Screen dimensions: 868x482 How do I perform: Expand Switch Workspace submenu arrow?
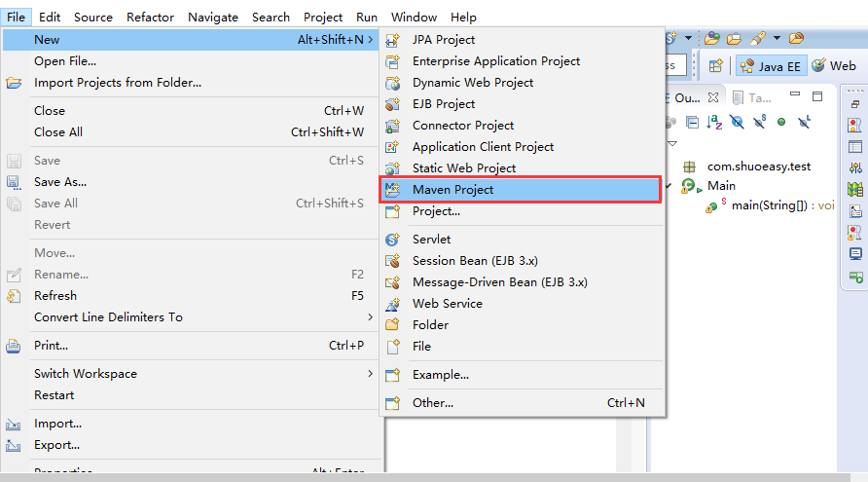pos(371,373)
